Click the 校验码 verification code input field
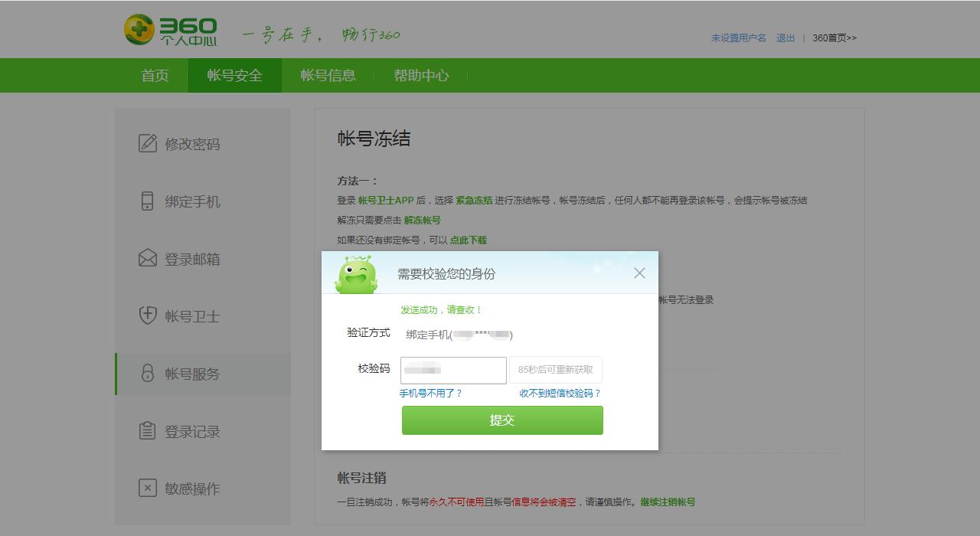The height and width of the screenshot is (536, 980). point(453,370)
